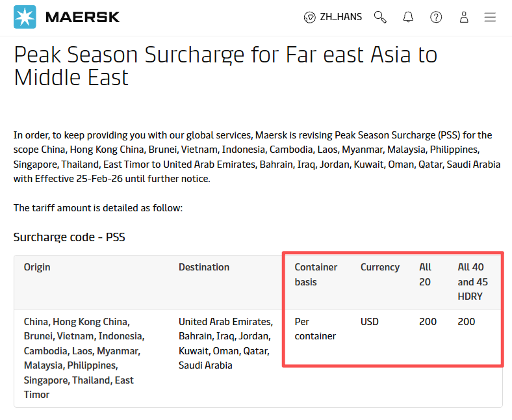Click the Surcharge code - PSS heading
Viewport: 512px width, 420px height.
(x=70, y=237)
